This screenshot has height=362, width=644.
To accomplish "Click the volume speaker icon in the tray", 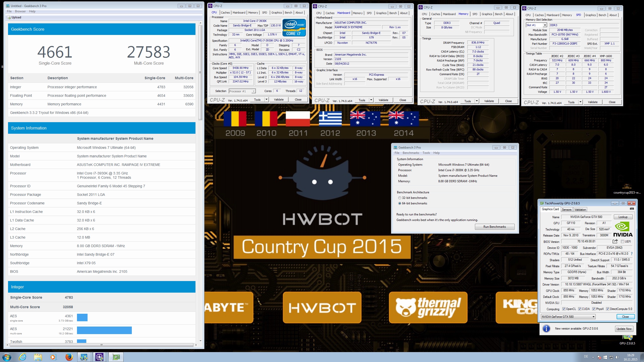I will point(617,357).
